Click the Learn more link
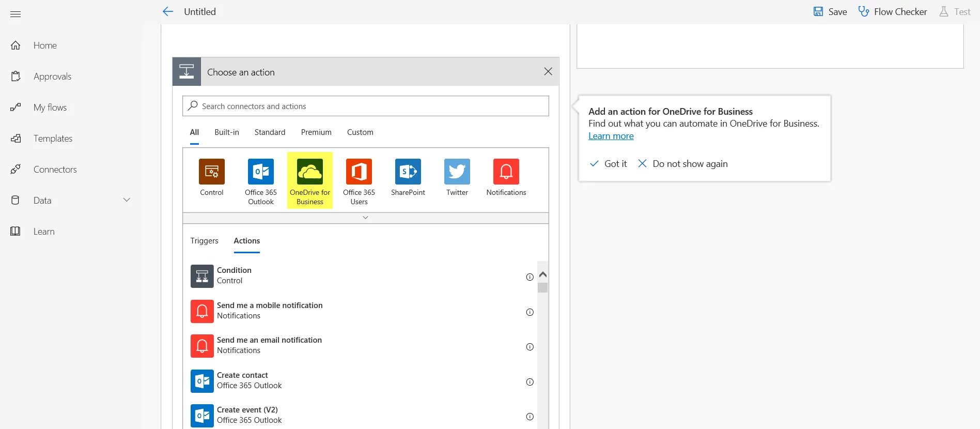The height and width of the screenshot is (429, 980). pos(611,136)
